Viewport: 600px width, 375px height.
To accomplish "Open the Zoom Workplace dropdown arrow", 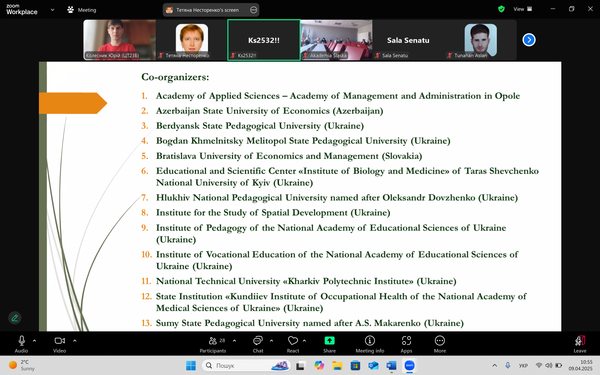I will click(52, 10).
